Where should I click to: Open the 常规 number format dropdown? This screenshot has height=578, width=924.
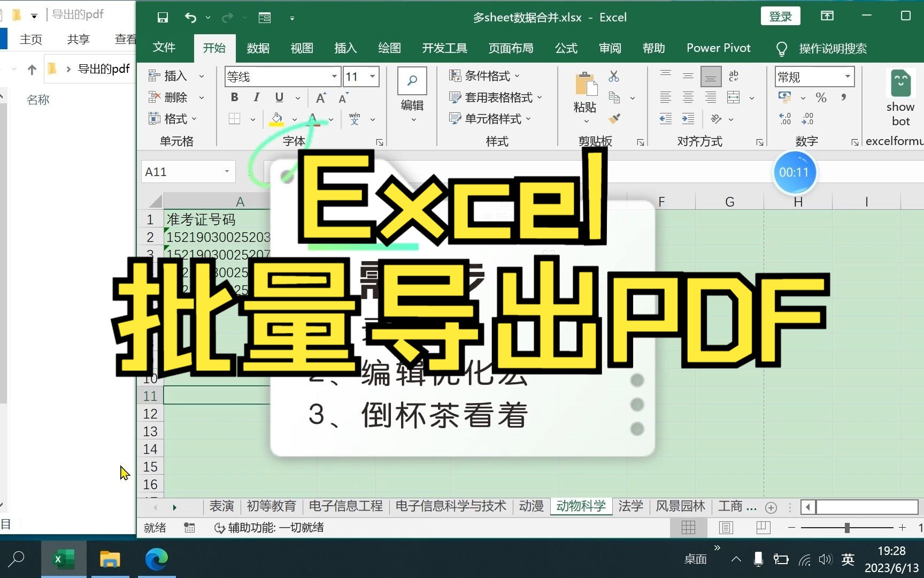pos(848,77)
